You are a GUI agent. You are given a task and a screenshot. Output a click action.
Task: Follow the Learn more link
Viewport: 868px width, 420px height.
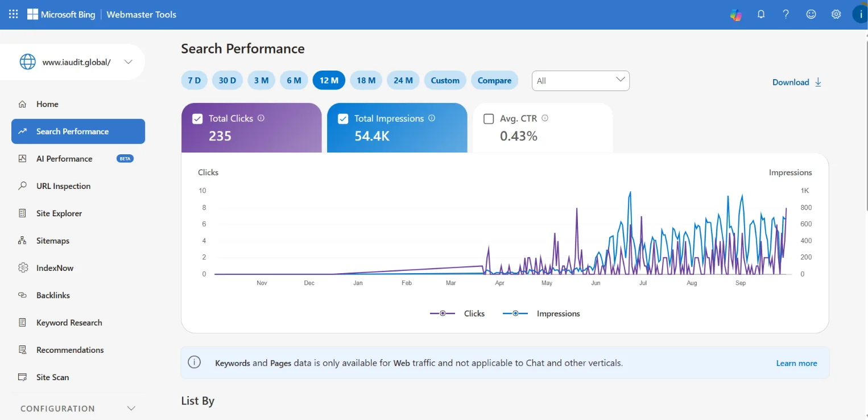796,363
